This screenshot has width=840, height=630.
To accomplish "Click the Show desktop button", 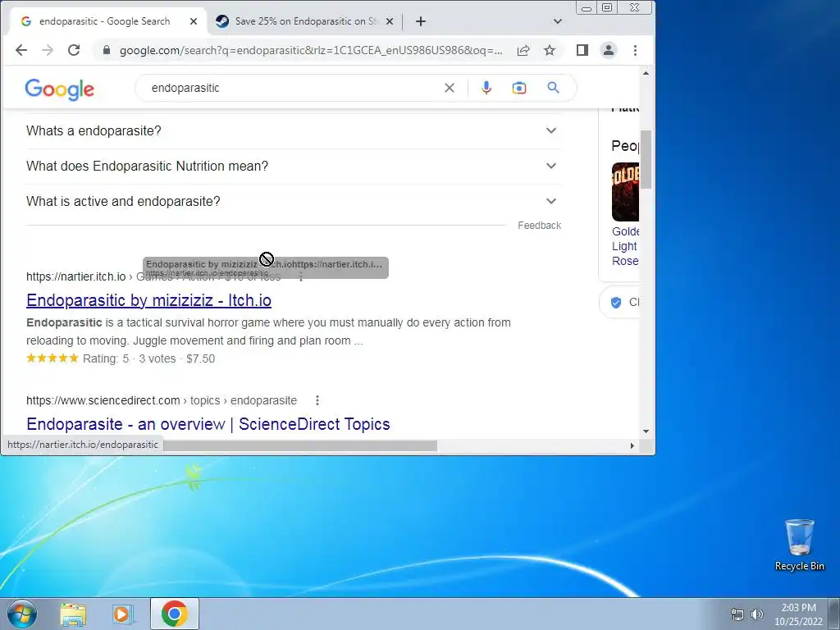I will pos(834,614).
